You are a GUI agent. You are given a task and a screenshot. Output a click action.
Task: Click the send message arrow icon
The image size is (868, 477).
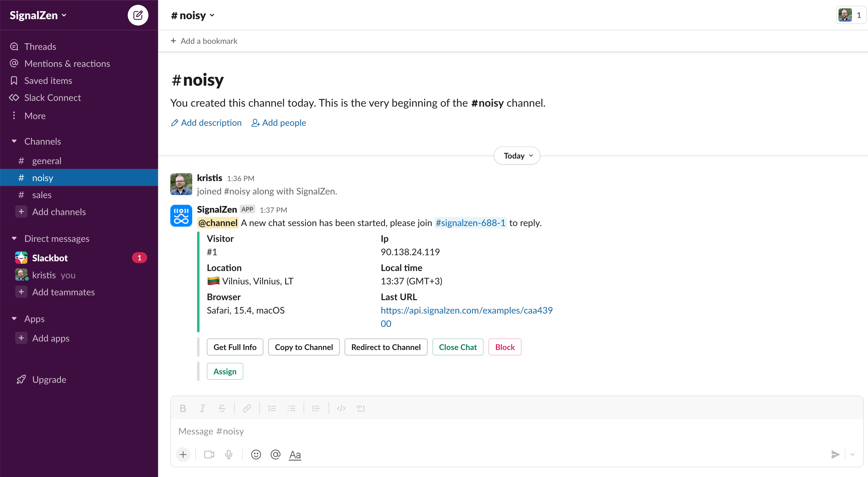tap(835, 455)
